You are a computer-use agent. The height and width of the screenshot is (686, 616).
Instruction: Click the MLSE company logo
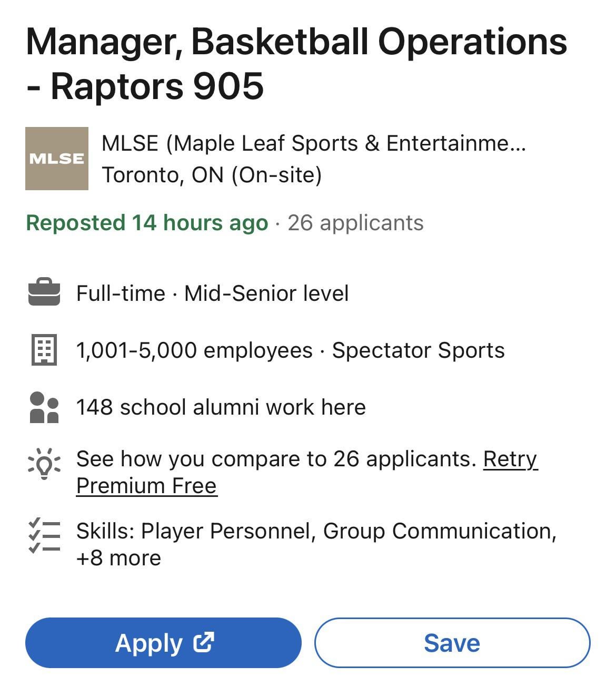(x=57, y=158)
